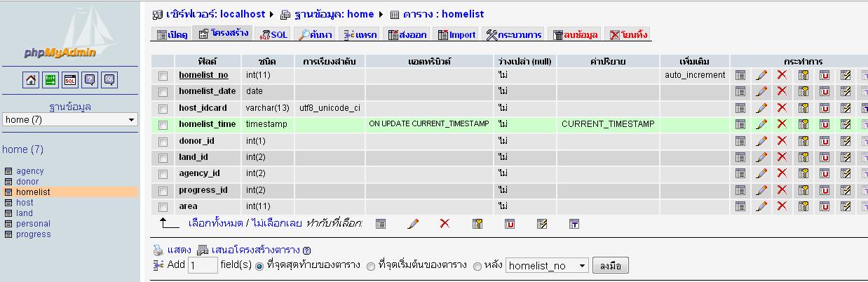Switch to the แทรก (Insert) tab
The image size is (868, 282).
(361, 34)
